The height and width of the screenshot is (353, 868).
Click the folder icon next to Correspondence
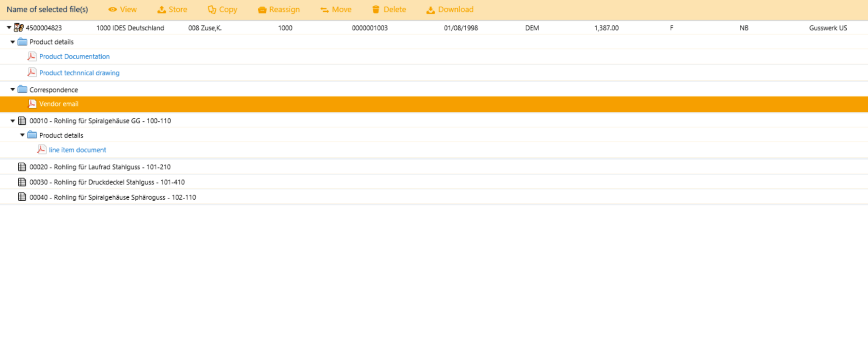(22, 90)
